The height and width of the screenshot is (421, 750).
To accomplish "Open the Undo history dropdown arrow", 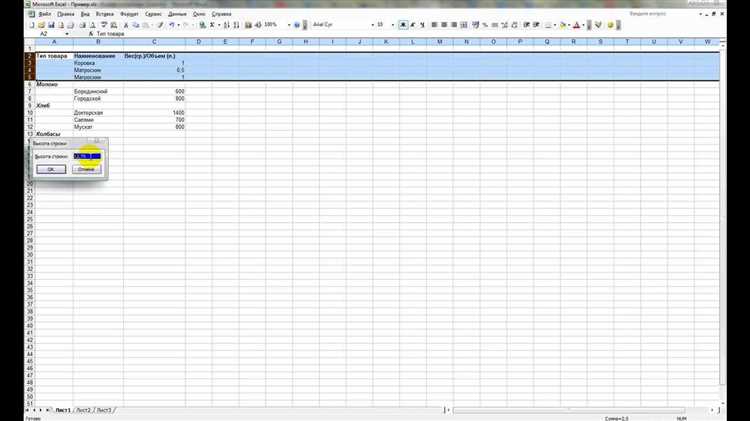I will coord(178,25).
